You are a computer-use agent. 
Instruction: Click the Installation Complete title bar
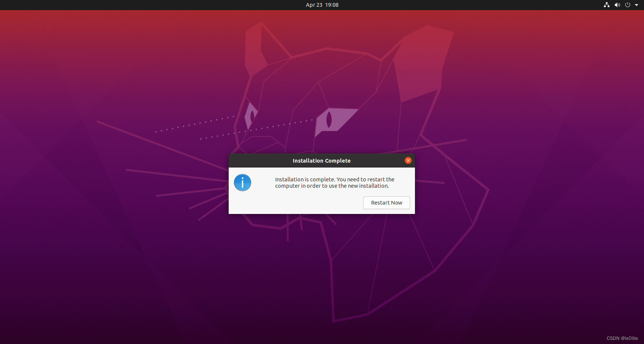pos(322,160)
